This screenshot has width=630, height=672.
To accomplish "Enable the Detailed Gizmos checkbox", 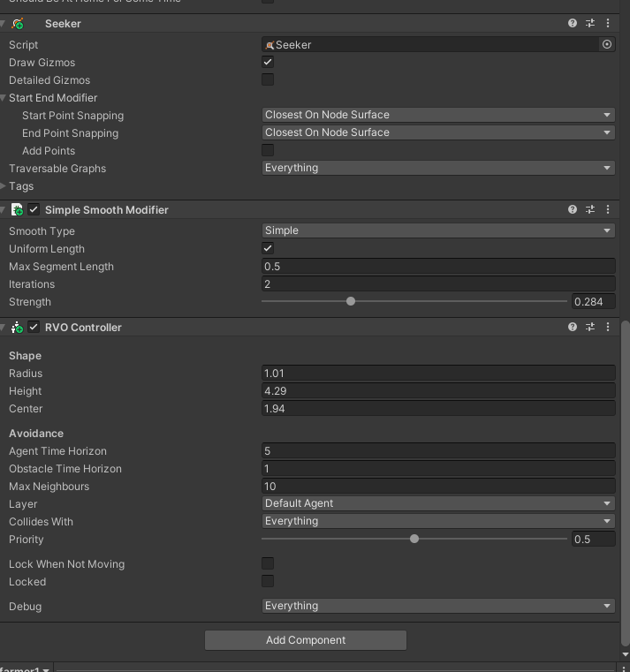I will pyautogui.click(x=268, y=80).
